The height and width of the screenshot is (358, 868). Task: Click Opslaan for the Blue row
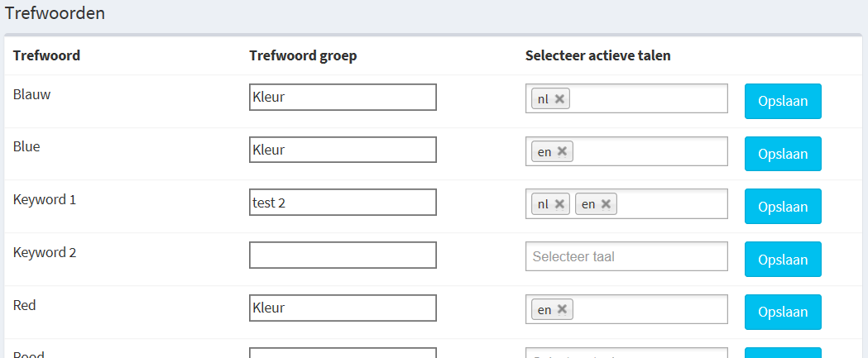pos(783,154)
